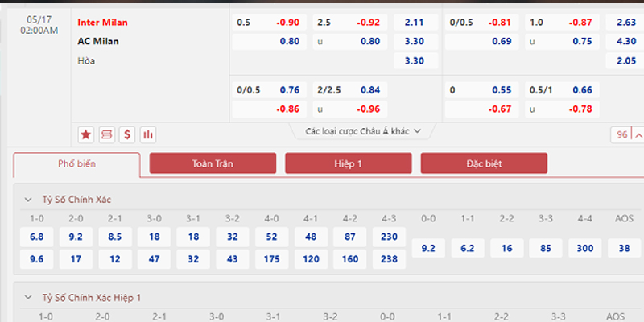Choose correct score 4-0 at 52
The height and width of the screenshot is (322, 644).
tap(271, 237)
